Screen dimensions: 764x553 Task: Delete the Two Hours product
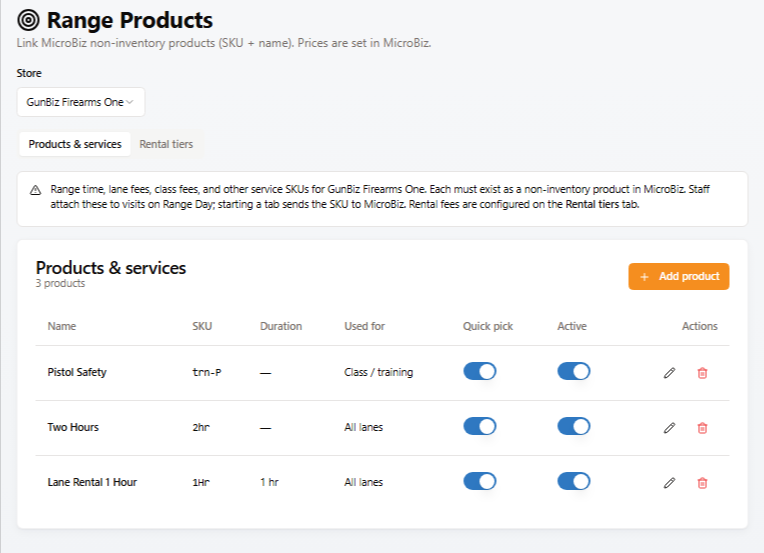coord(702,428)
